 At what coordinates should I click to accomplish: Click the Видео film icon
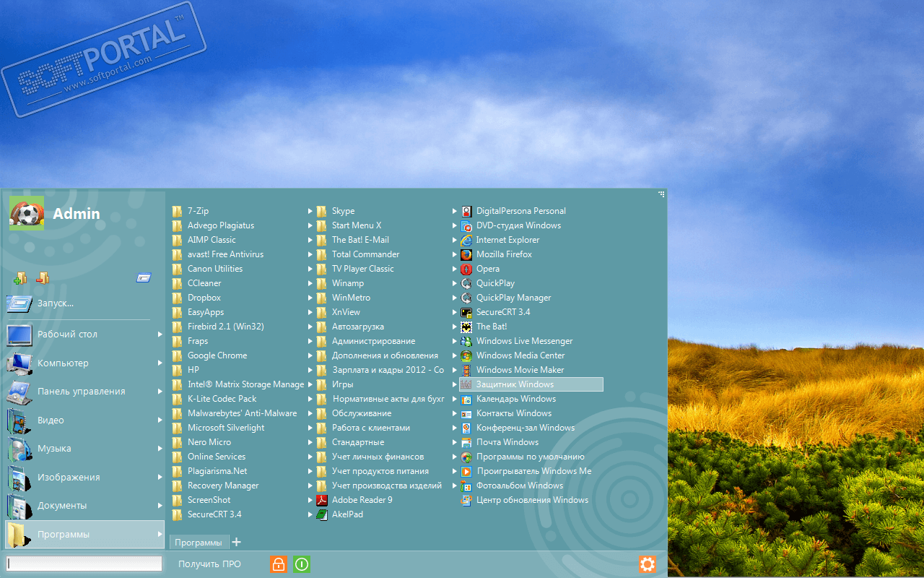[x=19, y=420]
